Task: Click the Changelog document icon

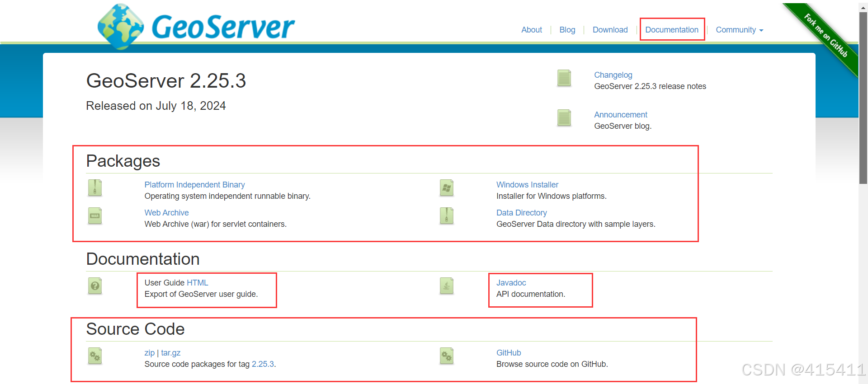Action: 564,78
